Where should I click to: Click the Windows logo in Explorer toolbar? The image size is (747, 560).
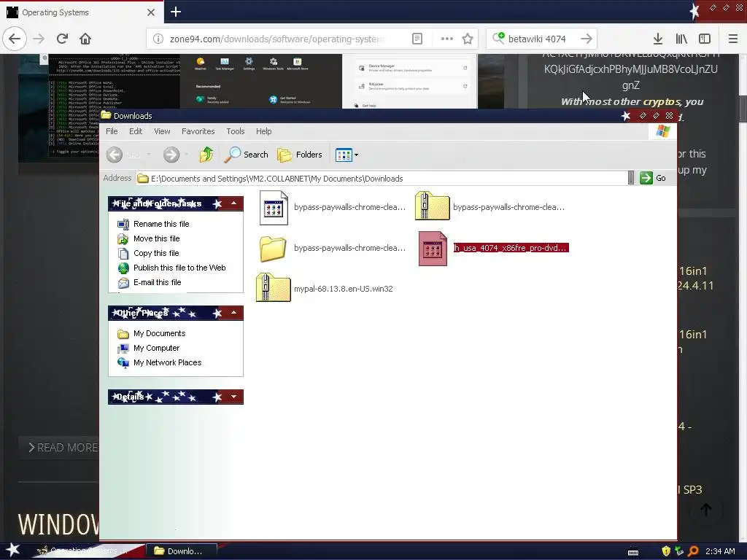(662, 131)
